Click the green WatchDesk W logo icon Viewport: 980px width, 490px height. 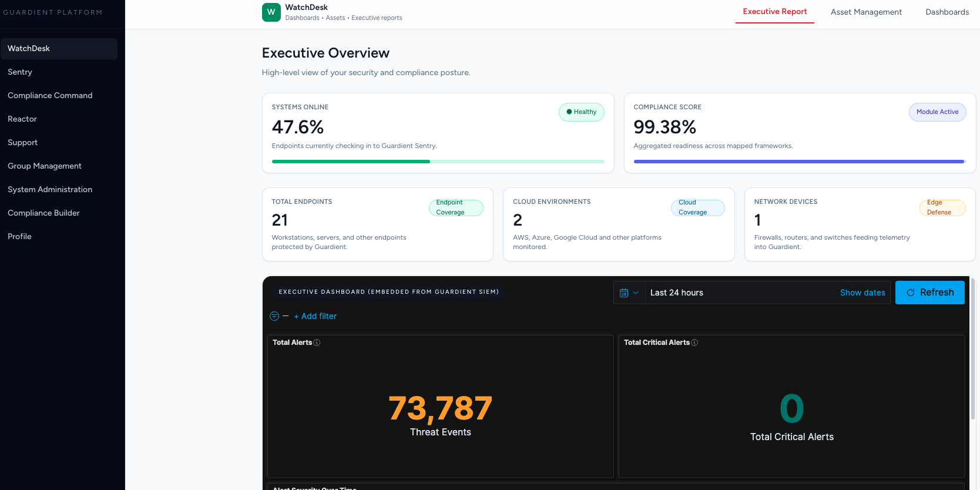[271, 12]
